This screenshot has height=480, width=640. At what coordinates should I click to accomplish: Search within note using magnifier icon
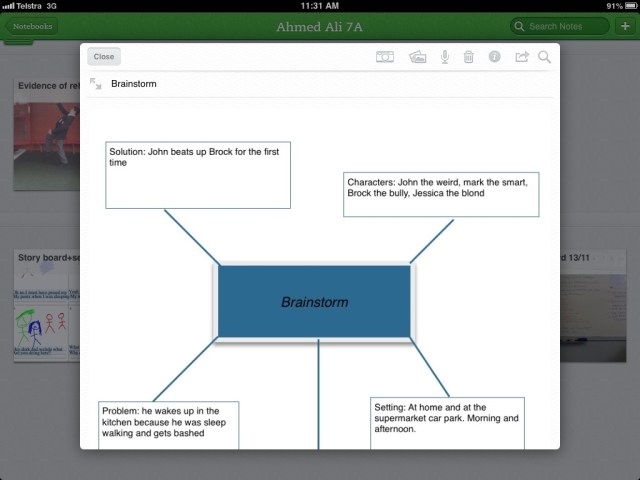545,58
